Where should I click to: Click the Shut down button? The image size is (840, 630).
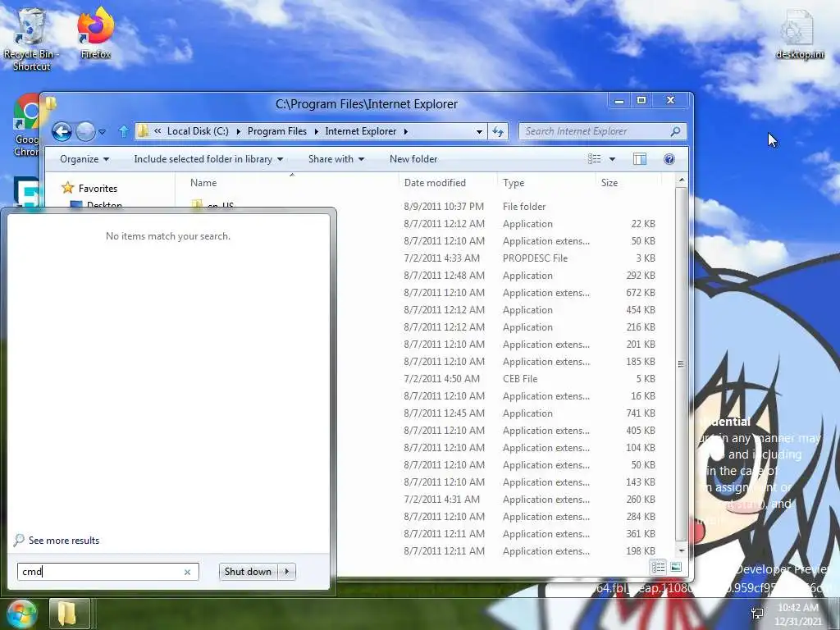(248, 572)
